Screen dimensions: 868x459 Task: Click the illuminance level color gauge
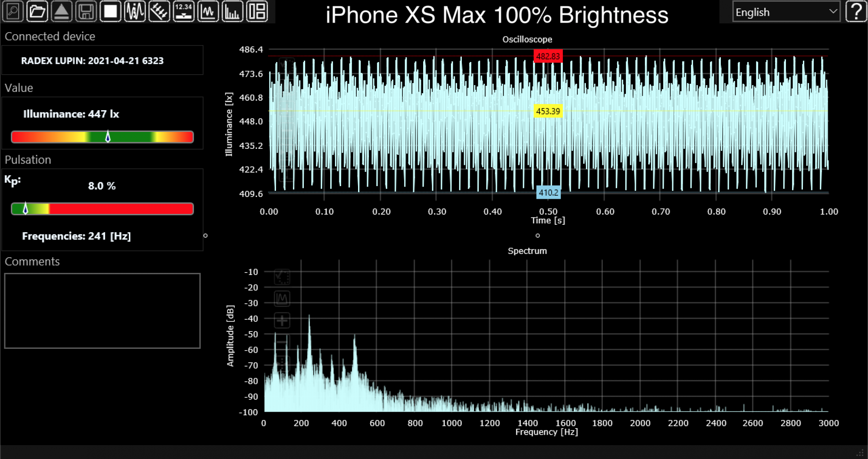pyautogui.click(x=102, y=137)
